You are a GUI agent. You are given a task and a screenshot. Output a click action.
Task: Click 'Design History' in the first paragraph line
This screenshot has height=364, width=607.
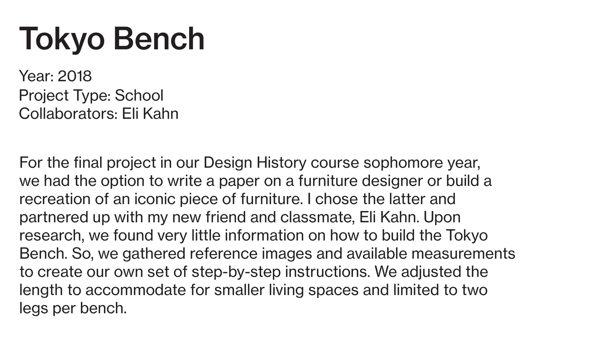click(255, 163)
